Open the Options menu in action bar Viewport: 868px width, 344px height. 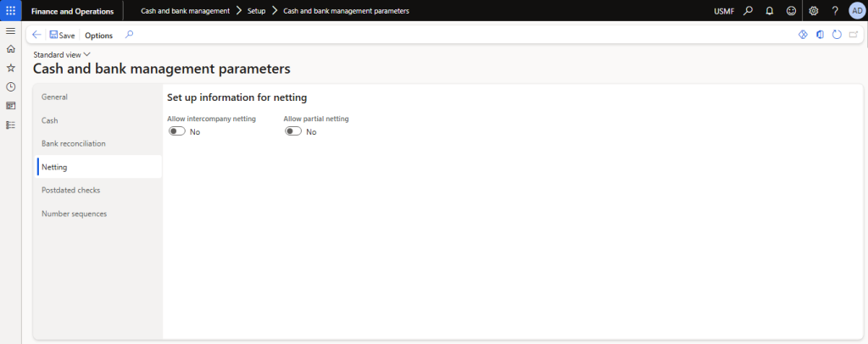coord(98,36)
